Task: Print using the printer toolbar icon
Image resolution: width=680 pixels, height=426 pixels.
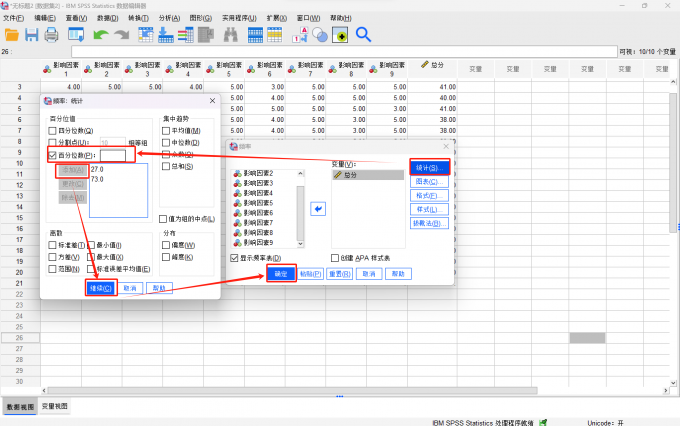Action: [52, 35]
